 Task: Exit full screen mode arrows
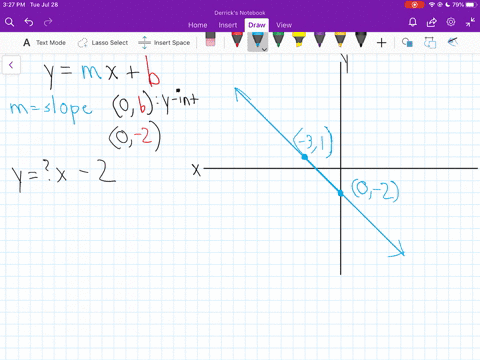tap(470, 22)
